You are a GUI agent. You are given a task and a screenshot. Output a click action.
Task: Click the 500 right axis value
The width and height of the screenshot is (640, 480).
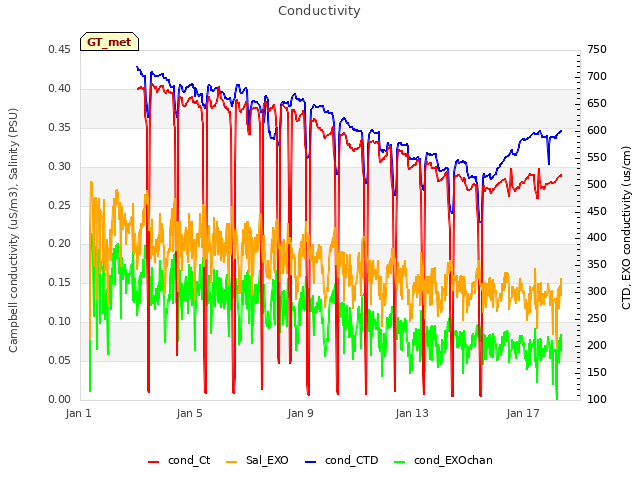[x=597, y=184]
